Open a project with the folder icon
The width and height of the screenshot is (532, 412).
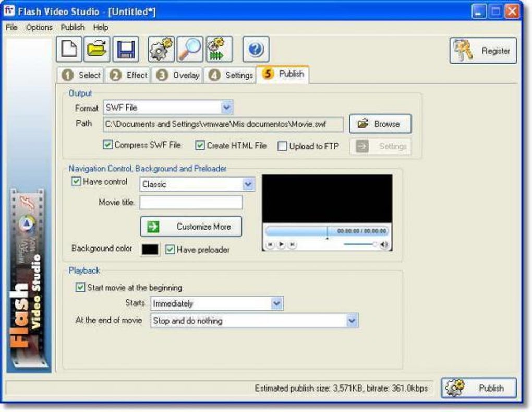(97, 49)
